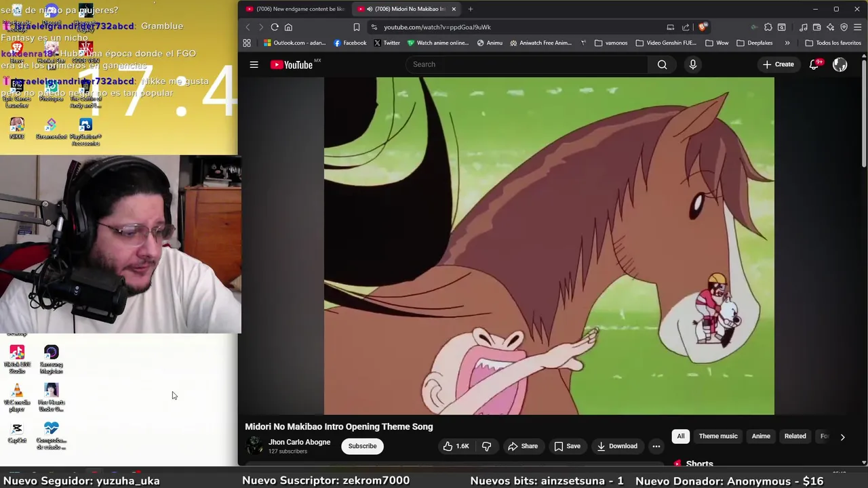868x488 pixels.
Task: Open a new browser tab
Action: point(471,9)
